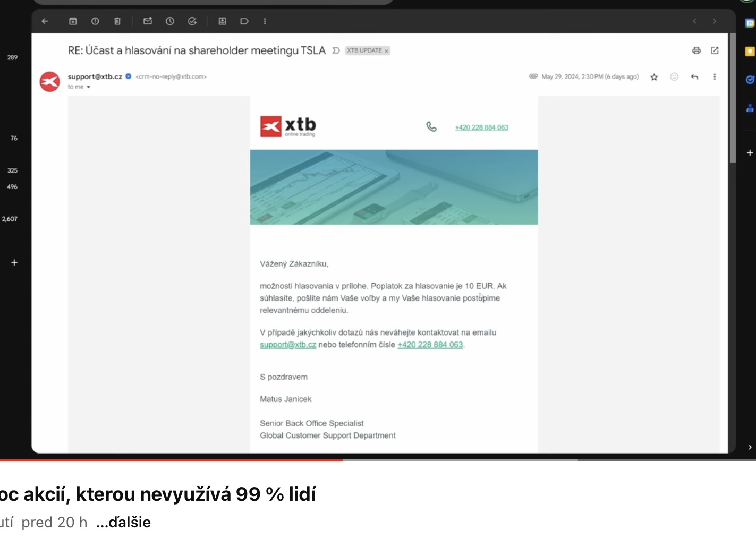Screen dimensions: 756x547
Task: Click the 'Vážený Zákazníku,' greeting
Action: click(294, 264)
